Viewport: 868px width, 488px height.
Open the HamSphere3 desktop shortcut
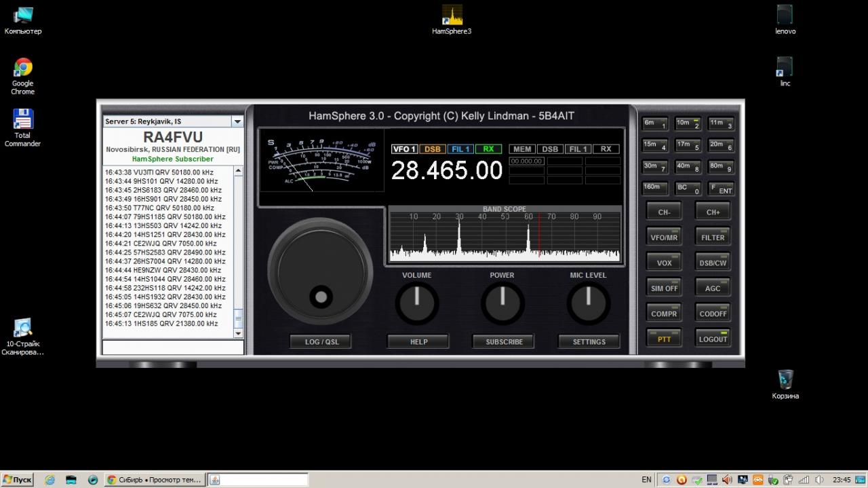click(452, 20)
